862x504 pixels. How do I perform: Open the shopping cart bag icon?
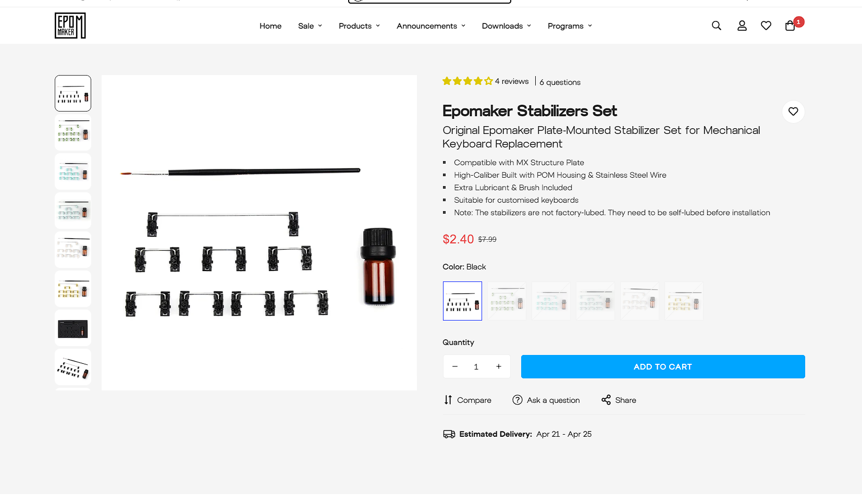(790, 26)
